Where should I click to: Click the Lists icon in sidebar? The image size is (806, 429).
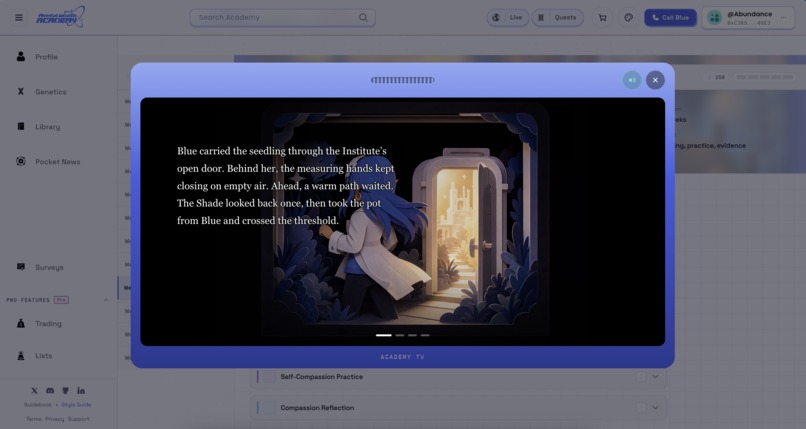click(21, 355)
